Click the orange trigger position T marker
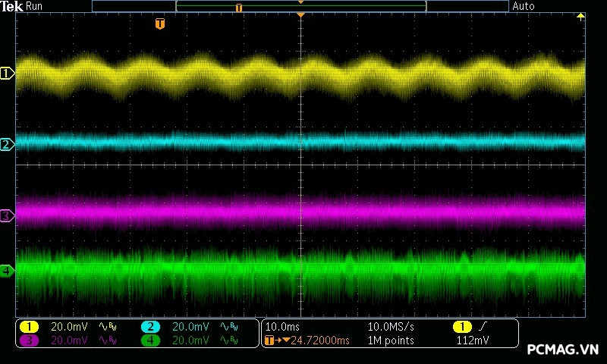The height and width of the screenshot is (364, 607). click(x=159, y=24)
